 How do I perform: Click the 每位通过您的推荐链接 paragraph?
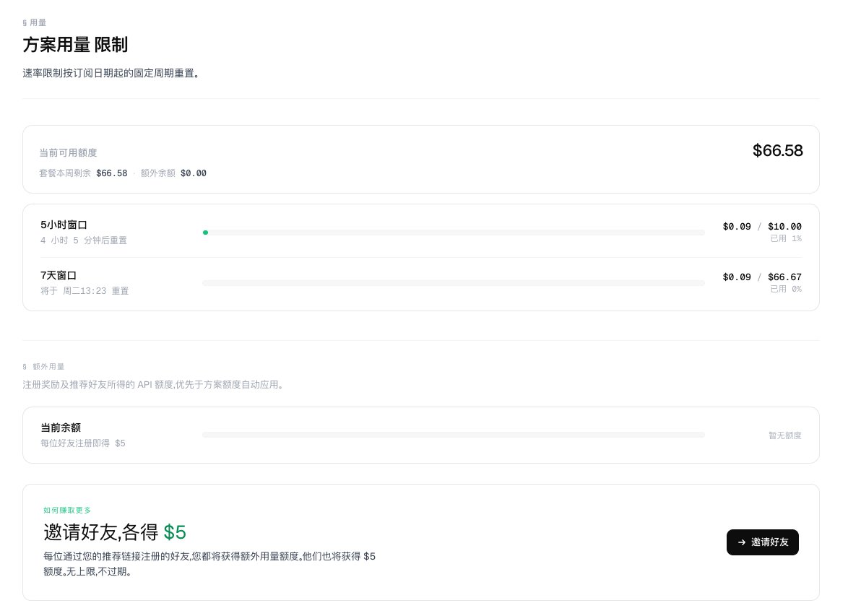point(209,563)
